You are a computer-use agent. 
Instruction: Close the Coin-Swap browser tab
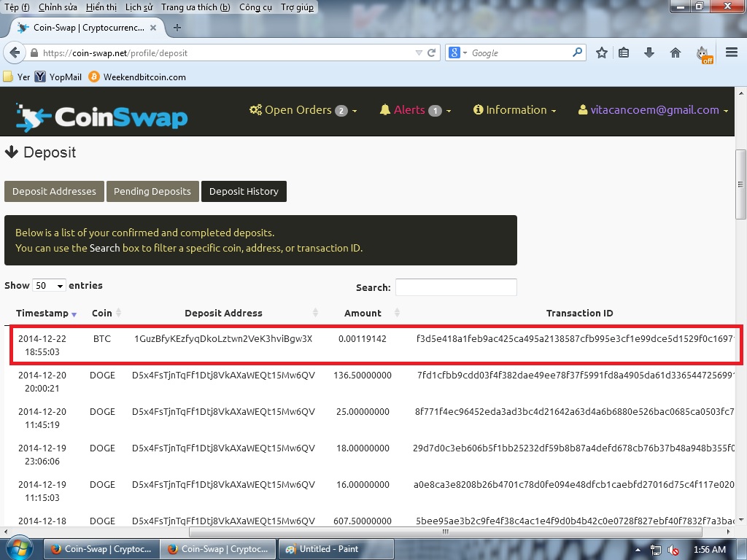coord(153,28)
